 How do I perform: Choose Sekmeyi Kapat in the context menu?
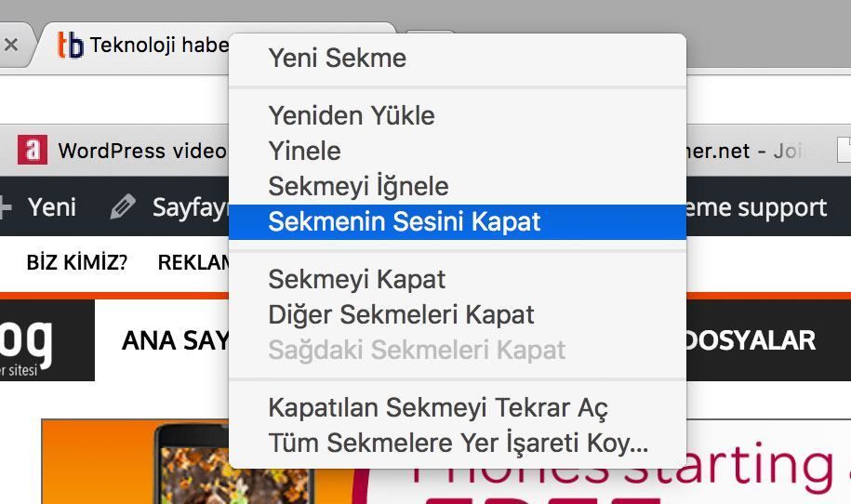(x=356, y=279)
